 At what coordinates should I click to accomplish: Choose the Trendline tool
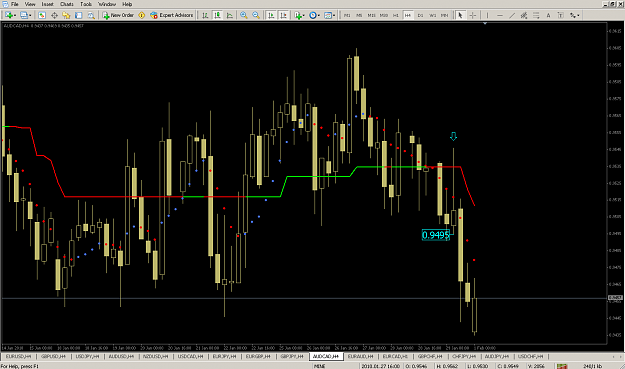click(512, 15)
